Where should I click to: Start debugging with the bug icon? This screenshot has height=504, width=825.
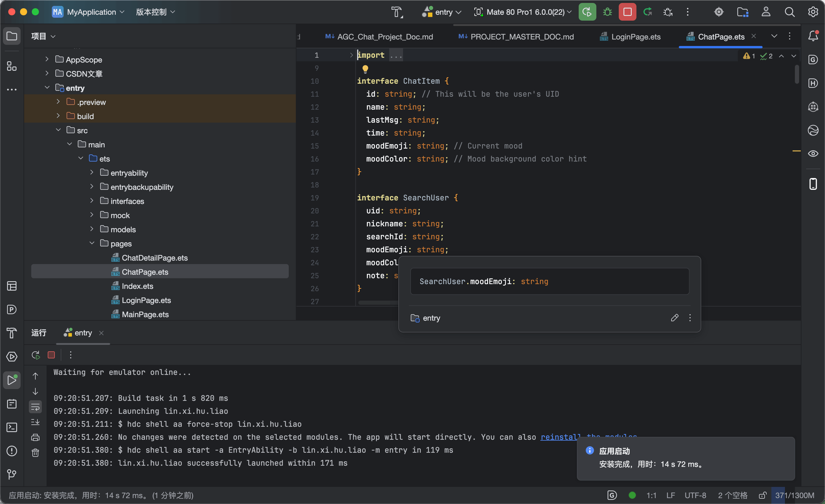click(607, 12)
